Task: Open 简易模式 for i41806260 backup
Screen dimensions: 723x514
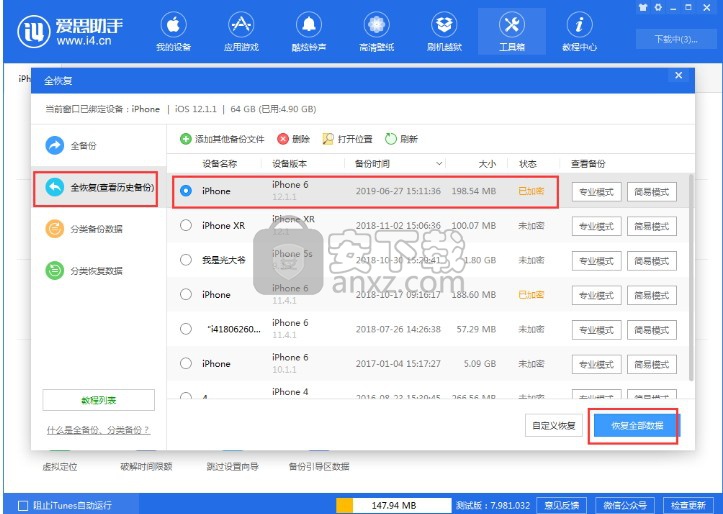Action: pyautogui.click(x=652, y=330)
